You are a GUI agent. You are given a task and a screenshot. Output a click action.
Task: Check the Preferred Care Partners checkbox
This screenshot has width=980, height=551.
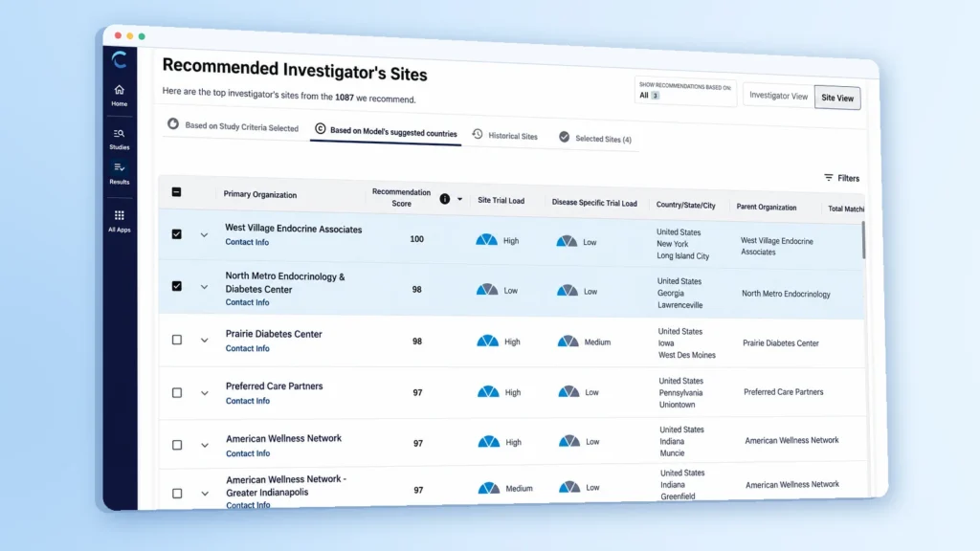[177, 392]
